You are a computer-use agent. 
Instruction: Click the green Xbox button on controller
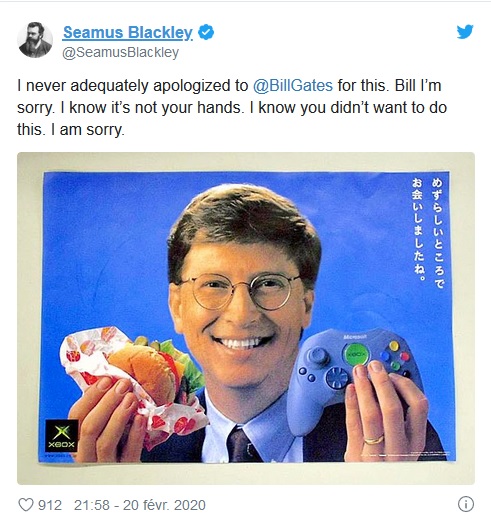pos(356,354)
